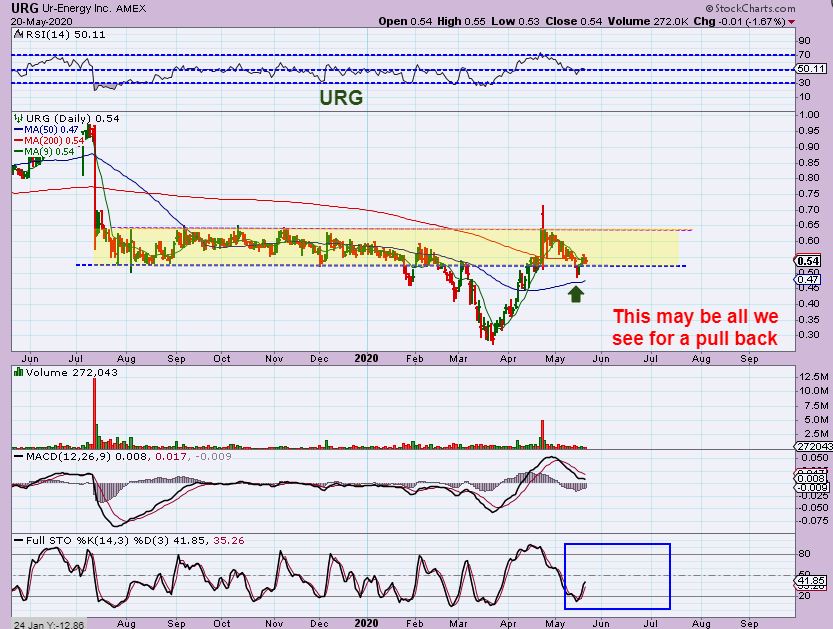Click the 'Low 0.53' value in header
833x629 pixels.
[x=515, y=22]
